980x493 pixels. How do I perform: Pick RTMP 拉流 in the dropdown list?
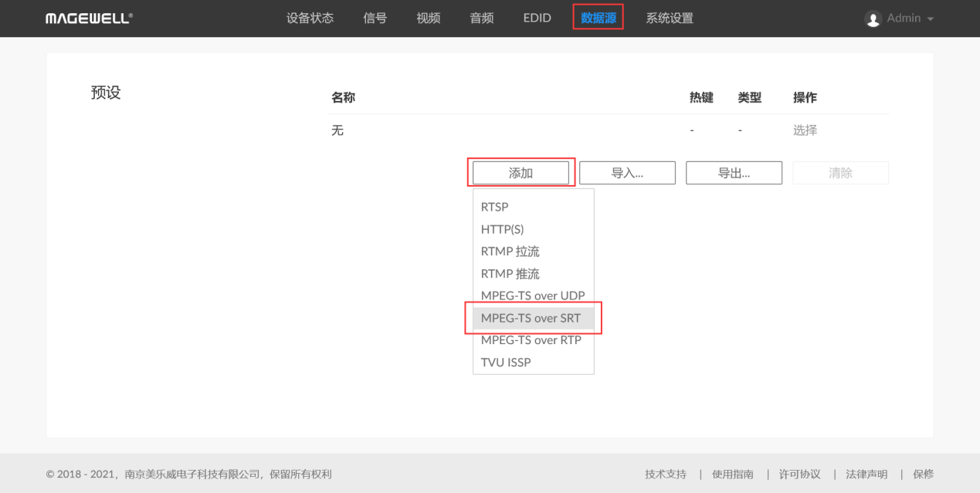pos(510,252)
